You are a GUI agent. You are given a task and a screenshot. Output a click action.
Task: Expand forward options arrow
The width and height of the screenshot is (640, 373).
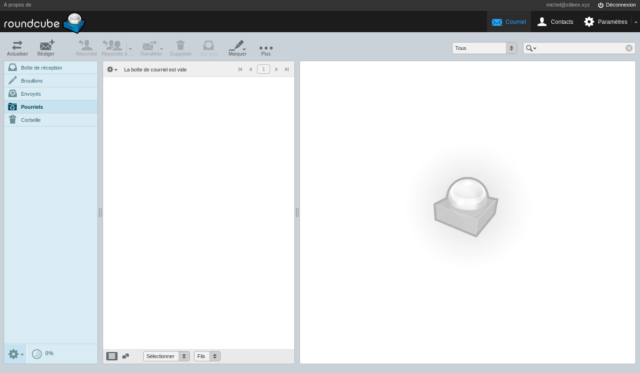tap(162, 49)
